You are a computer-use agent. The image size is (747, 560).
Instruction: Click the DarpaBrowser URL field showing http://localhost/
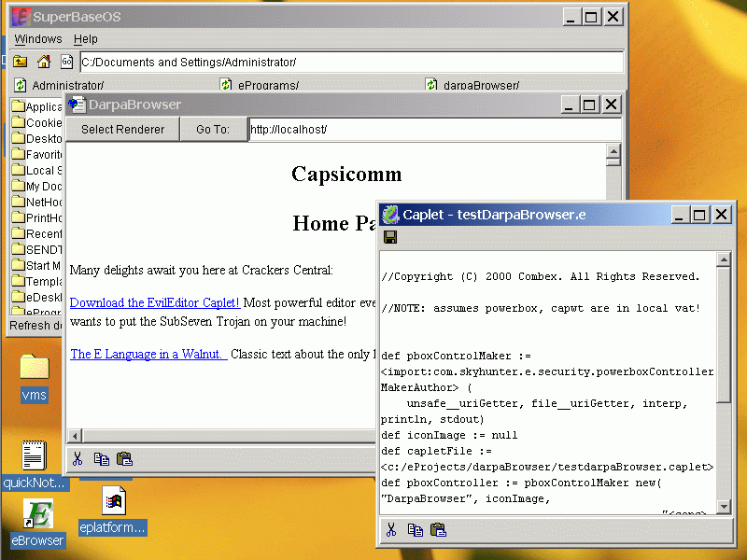(433, 129)
